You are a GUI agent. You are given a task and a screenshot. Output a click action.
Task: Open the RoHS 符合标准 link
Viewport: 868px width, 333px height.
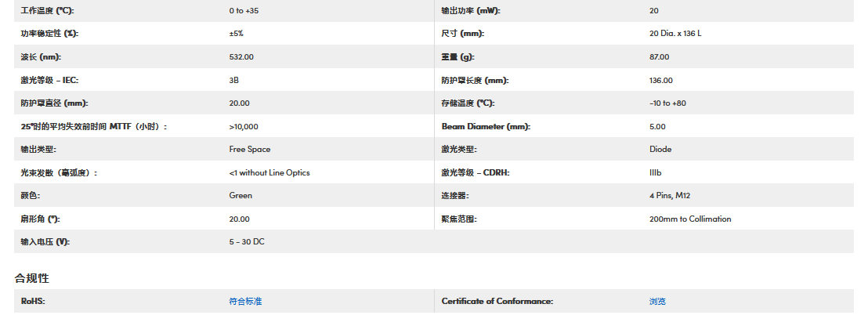coord(245,301)
